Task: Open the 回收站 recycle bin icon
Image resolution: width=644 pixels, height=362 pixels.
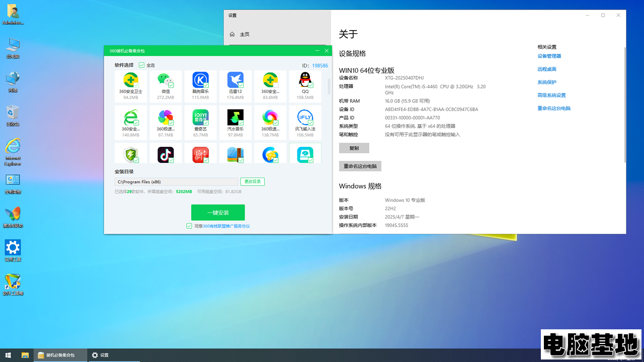Action: click(x=13, y=116)
